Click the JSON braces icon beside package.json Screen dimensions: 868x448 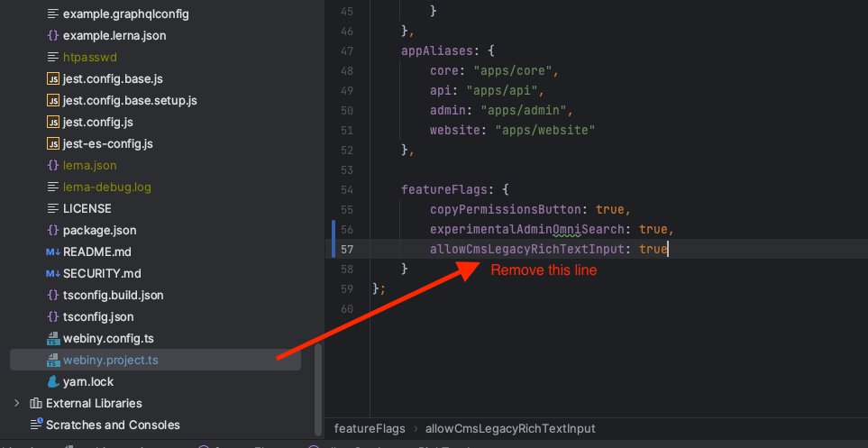(x=53, y=231)
